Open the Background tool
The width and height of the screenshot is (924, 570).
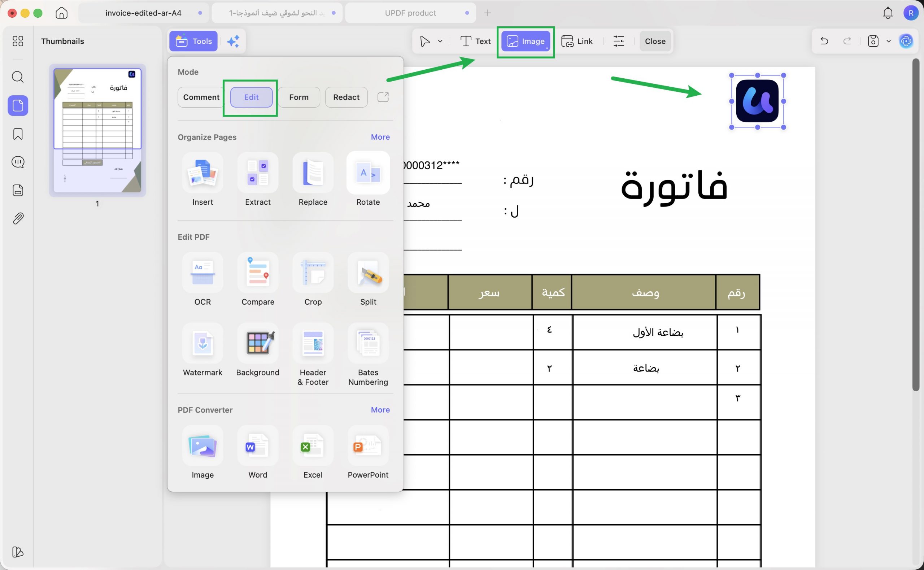pos(258,350)
